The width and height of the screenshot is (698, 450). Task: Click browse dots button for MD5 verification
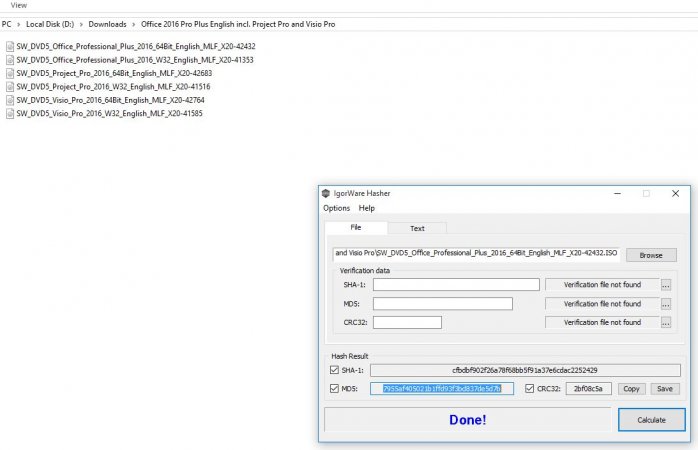click(x=666, y=304)
